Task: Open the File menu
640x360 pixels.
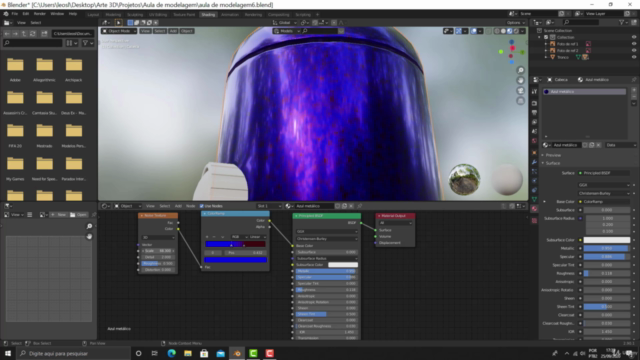Action: point(15,14)
